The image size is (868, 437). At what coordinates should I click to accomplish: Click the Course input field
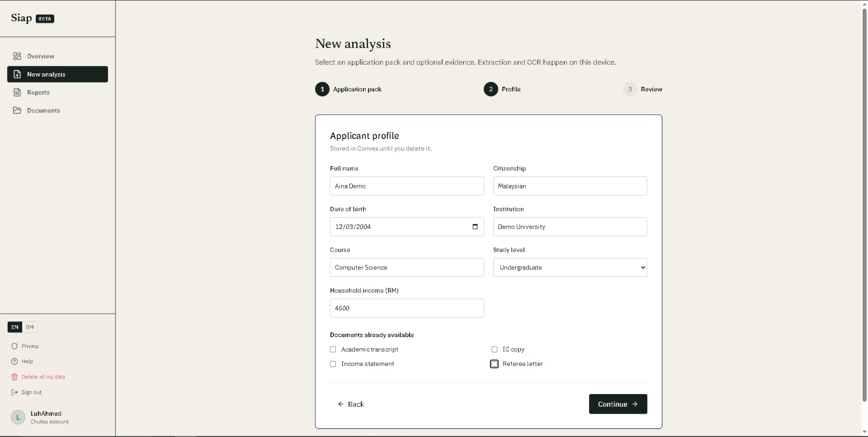coord(407,268)
